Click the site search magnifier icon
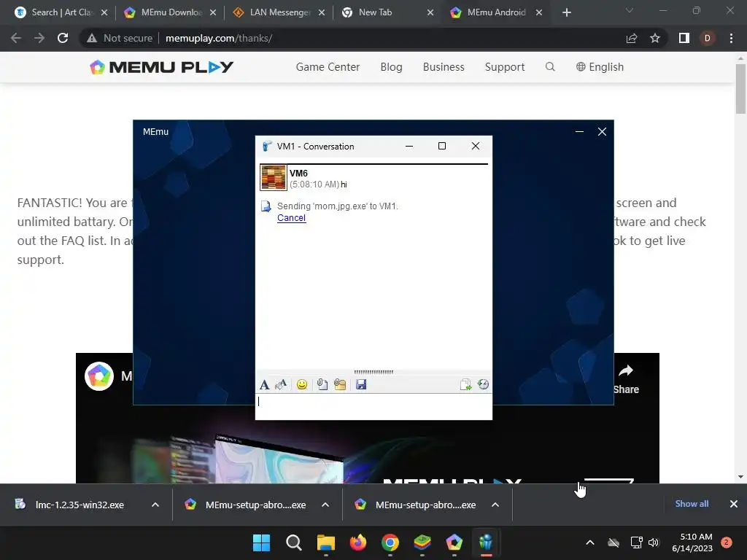 (550, 66)
